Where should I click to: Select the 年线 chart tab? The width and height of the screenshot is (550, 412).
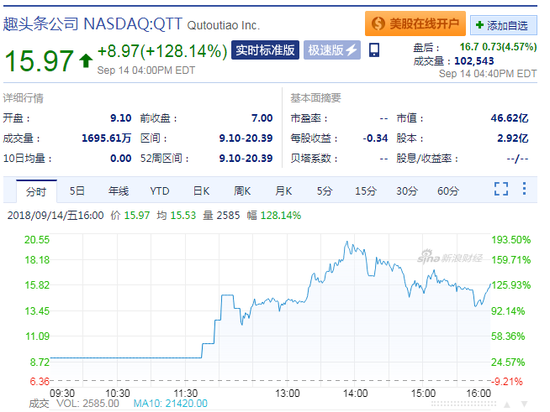click(x=118, y=191)
